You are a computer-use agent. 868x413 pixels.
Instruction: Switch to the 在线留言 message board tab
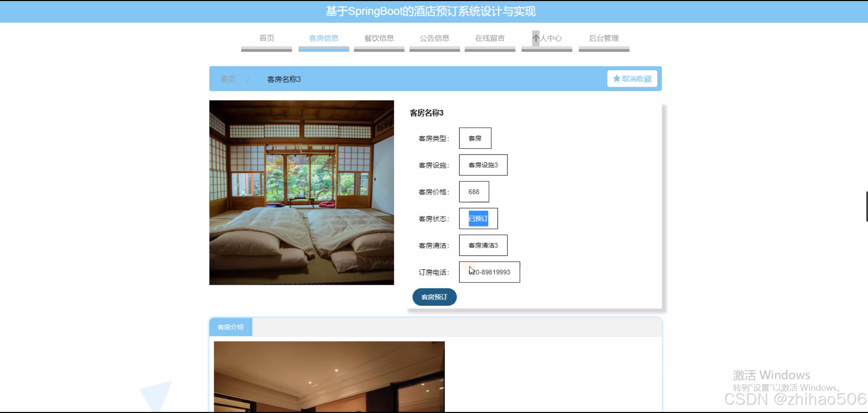pyautogui.click(x=490, y=38)
